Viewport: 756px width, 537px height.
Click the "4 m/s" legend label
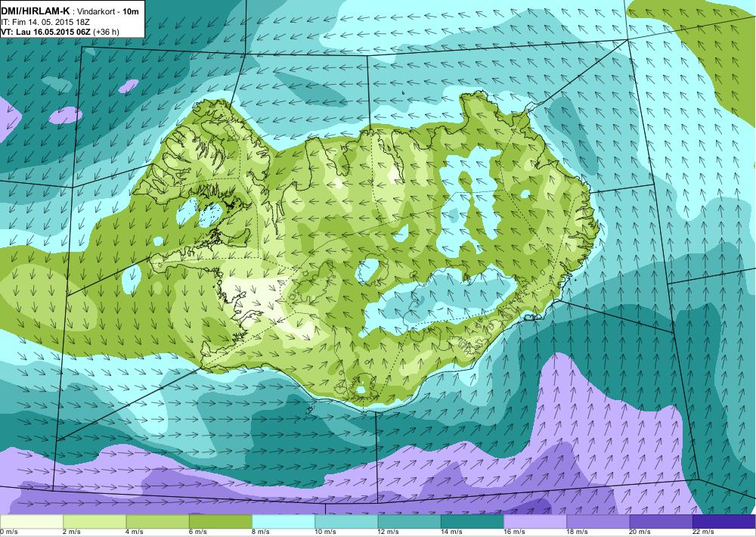pos(135,532)
